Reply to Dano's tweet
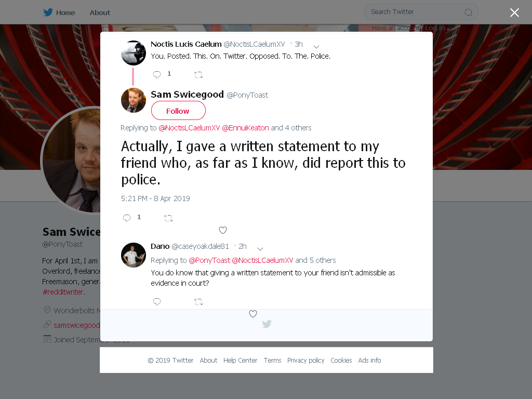Image resolution: width=532 pixels, height=399 pixels. 157,301
